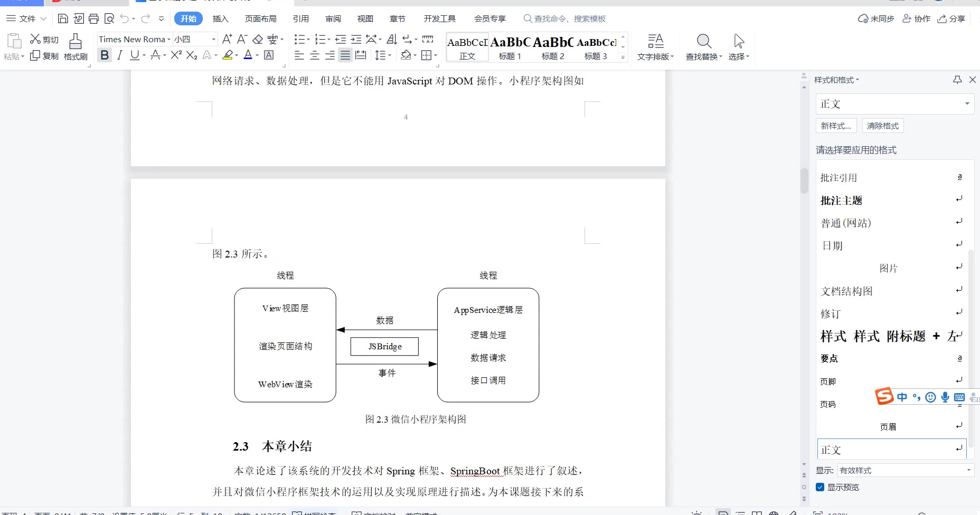980x515 pixels.
Task: Apply superscript formatting
Action: tap(176, 55)
